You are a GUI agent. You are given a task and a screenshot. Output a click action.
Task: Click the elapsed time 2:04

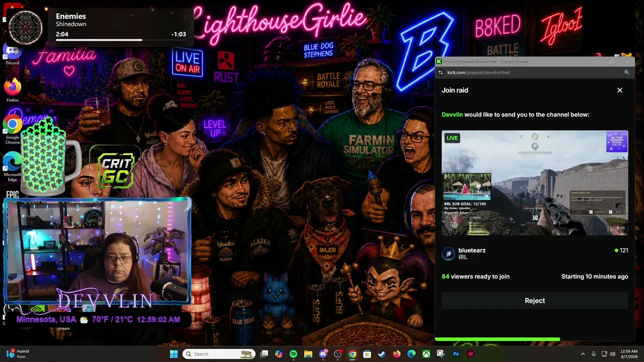click(62, 34)
